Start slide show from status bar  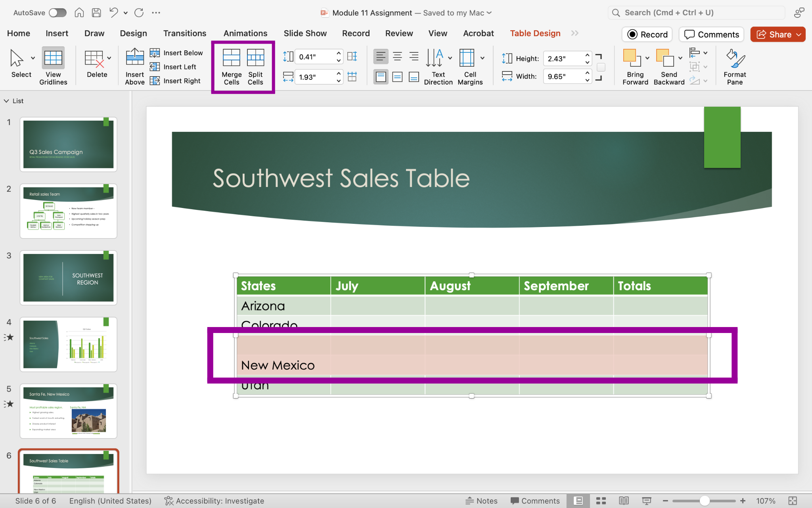click(x=647, y=501)
